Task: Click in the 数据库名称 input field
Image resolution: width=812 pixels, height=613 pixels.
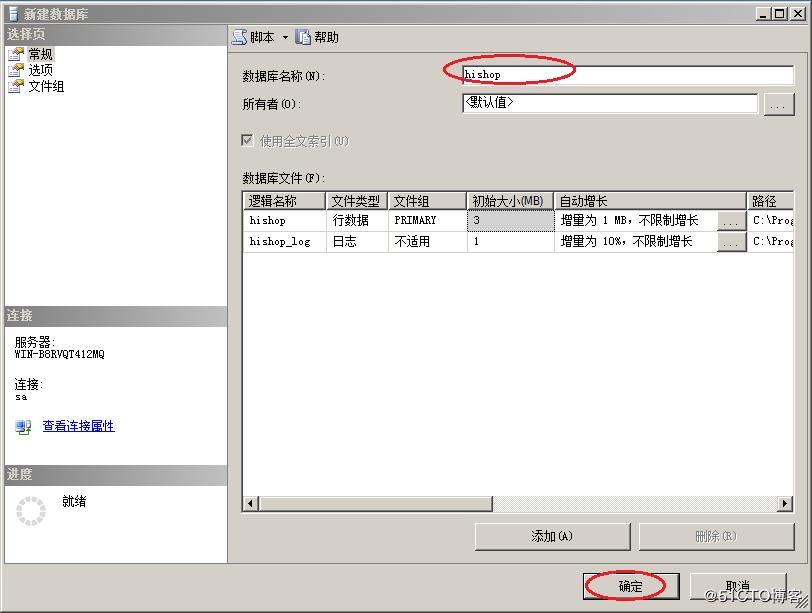Action: (x=627, y=75)
